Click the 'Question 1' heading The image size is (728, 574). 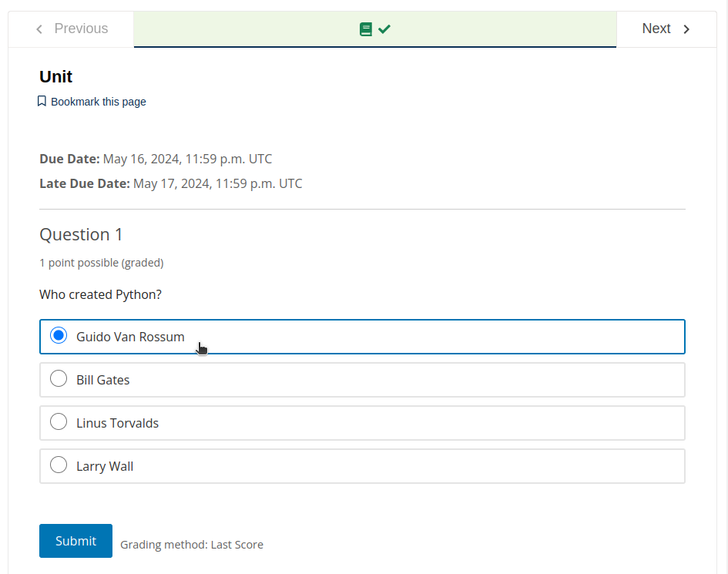point(81,234)
